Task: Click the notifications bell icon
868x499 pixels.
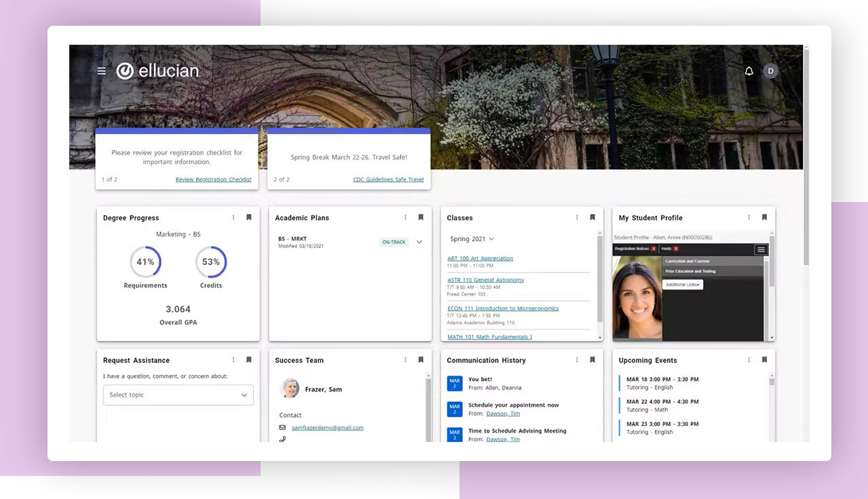Action: click(x=749, y=71)
